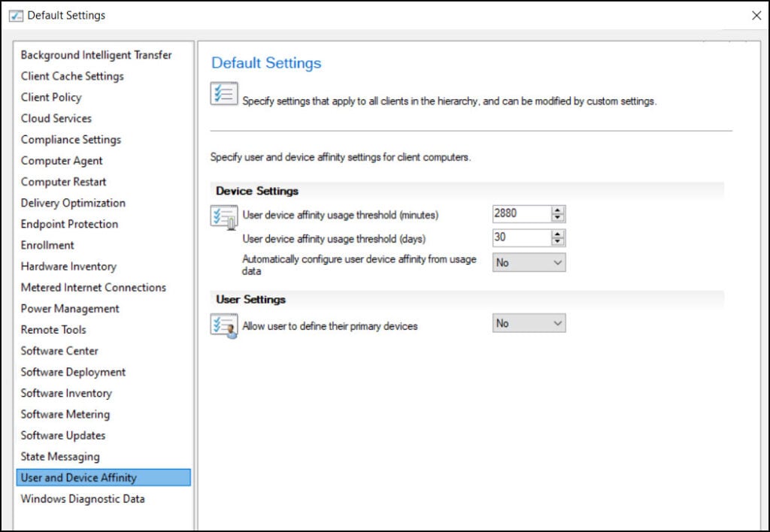Click 'Specify user and device affinity settings' description
The width and height of the screenshot is (770, 532).
coord(341,157)
